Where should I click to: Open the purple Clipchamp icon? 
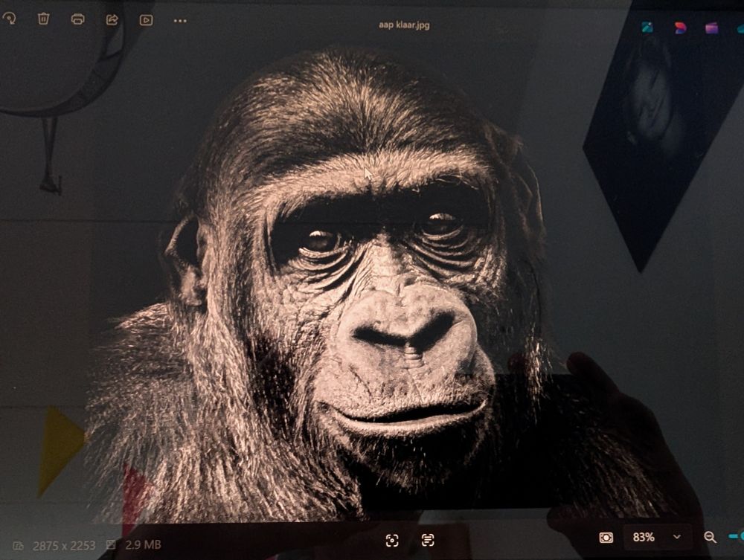tap(711, 28)
